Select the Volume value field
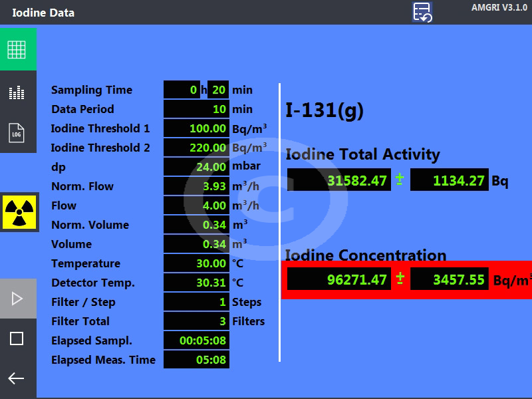Screen dimensions: 532x399 click(196, 244)
